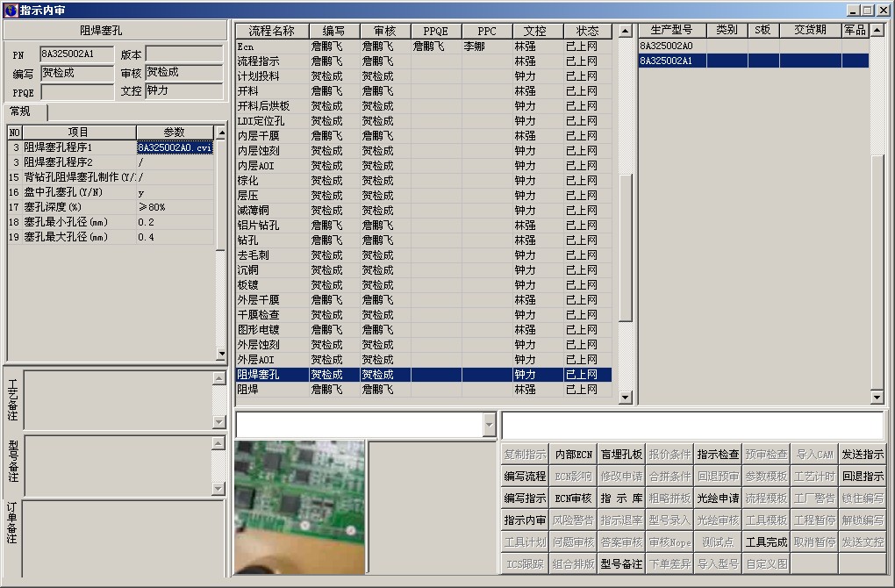Click the 编写指示 button
This screenshot has width=895, height=588.
click(525, 498)
